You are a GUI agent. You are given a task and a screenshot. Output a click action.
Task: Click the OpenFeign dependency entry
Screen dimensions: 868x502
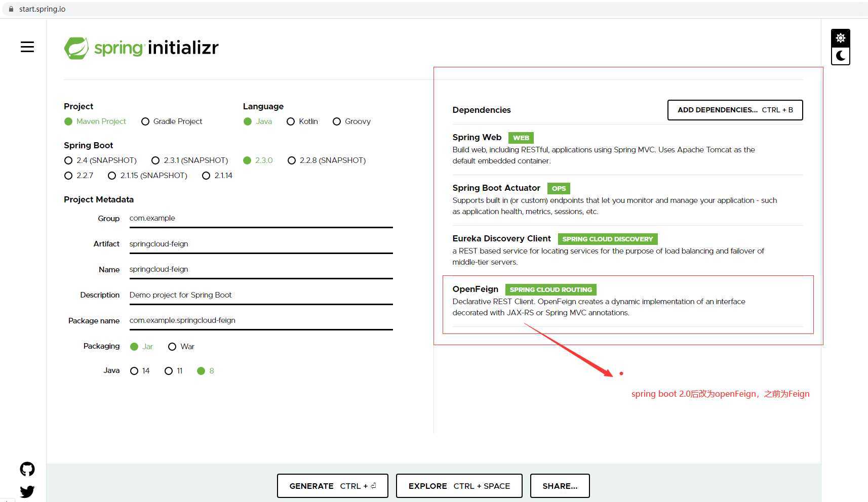[627, 301]
